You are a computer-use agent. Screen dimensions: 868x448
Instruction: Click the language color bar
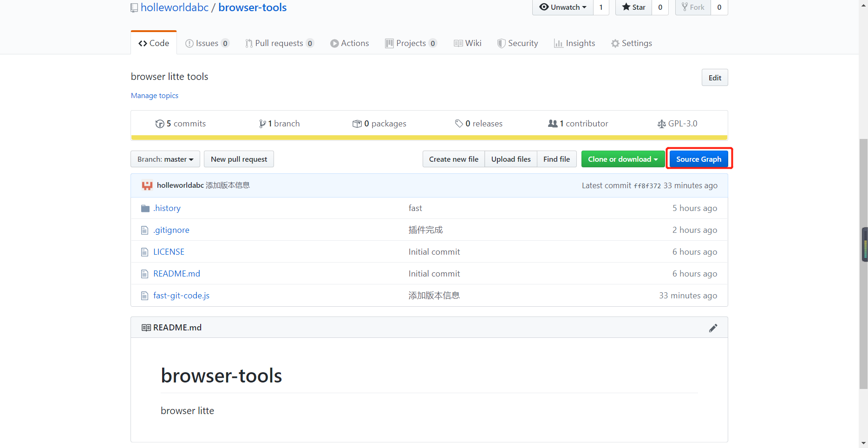(x=429, y=138)
